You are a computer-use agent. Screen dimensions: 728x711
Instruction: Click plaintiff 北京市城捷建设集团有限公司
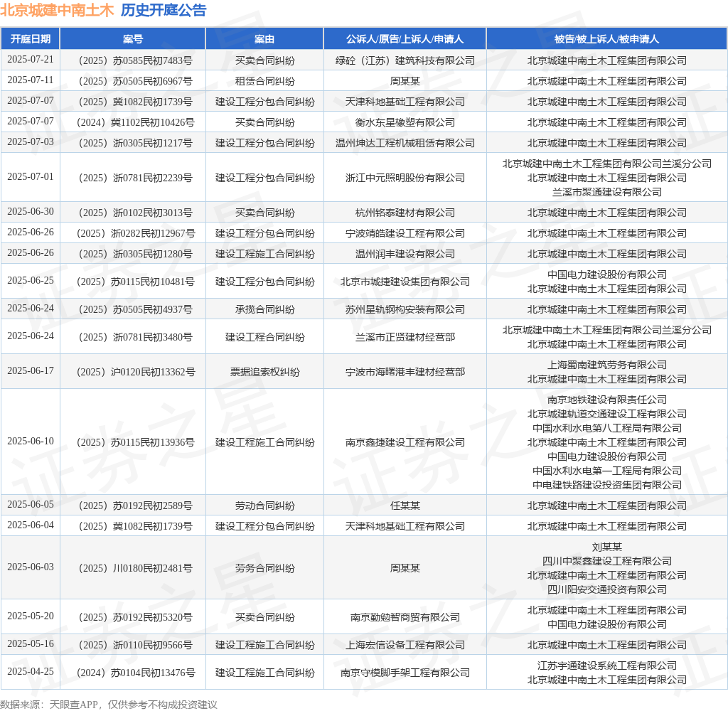405,282
